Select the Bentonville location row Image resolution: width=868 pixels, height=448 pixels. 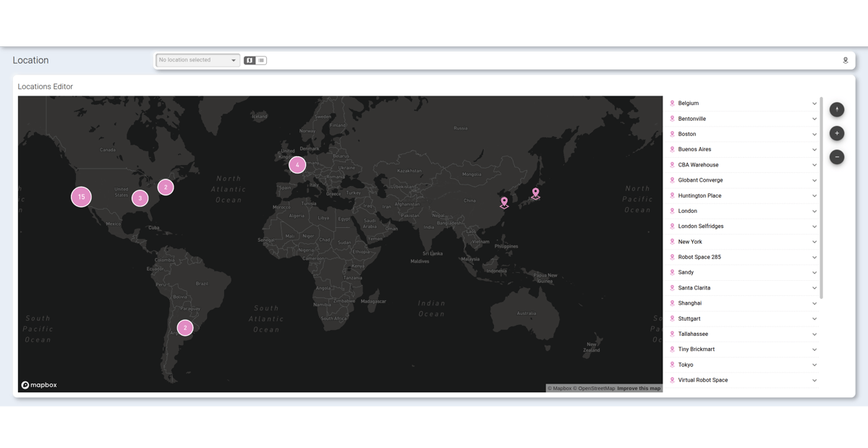click(738, 118)
